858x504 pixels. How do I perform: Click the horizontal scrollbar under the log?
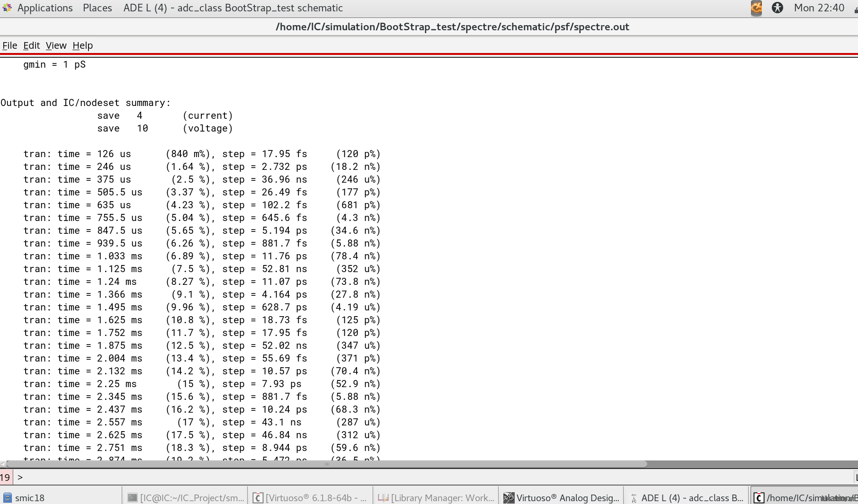[x=327, y=464]
